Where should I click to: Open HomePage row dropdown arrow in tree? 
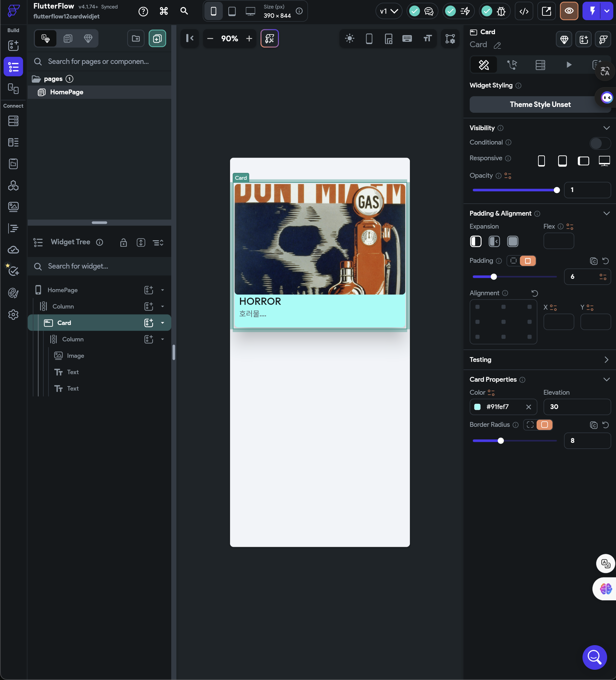coord(162,290)
